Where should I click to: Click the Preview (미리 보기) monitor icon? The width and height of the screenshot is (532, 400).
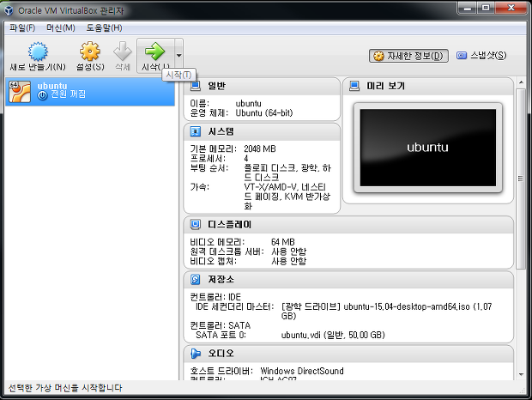point(354,86)
